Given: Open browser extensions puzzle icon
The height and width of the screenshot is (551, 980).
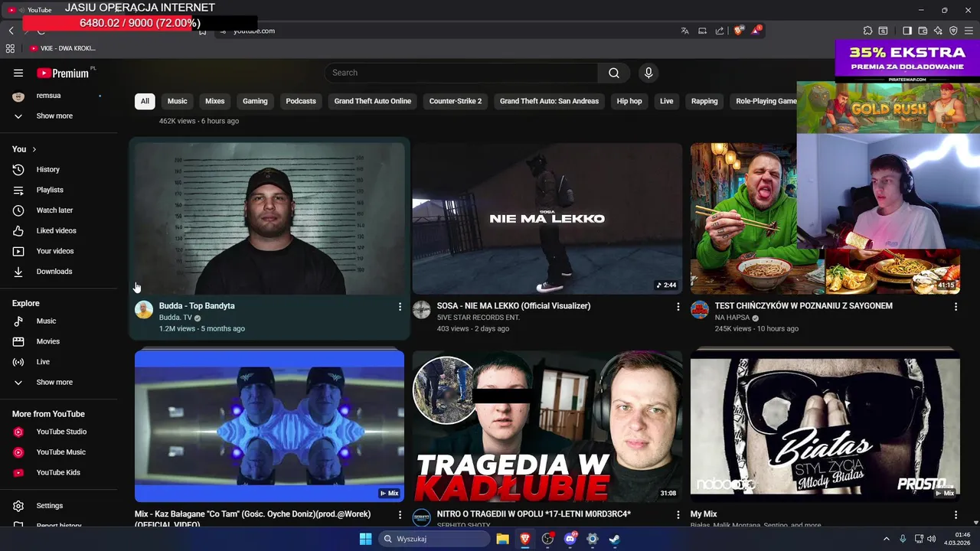Looking at the screenshot, I should [867, 31].
